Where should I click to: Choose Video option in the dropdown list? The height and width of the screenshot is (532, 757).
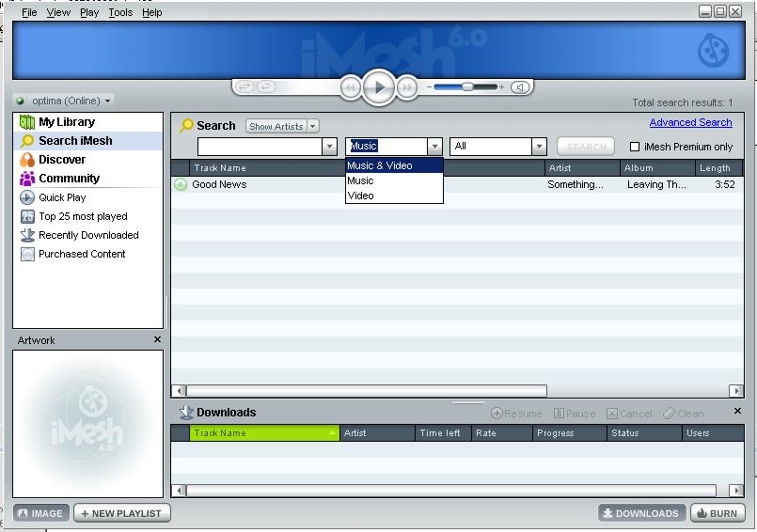pos(394,196)
